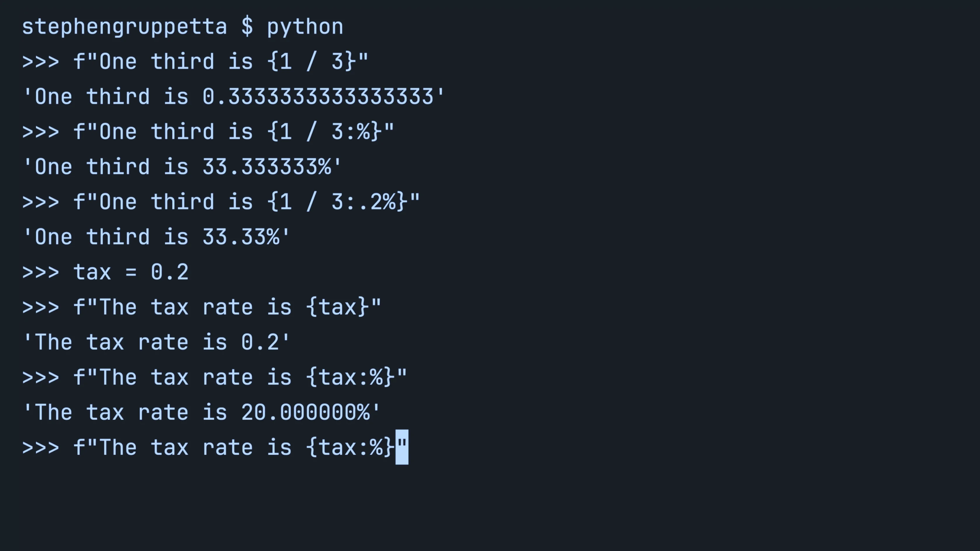Image resolution: width=980 pixels, height=551 pixels.
Task: Click the output 0.3333333333333333 value
Action: click(318, 96)
